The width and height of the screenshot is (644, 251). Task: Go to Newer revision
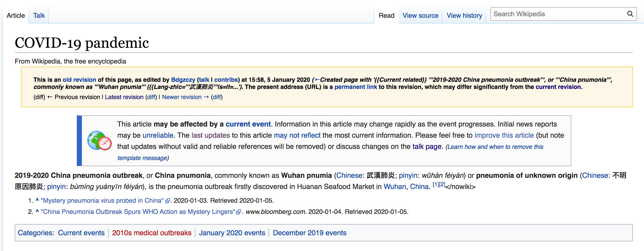click(x=185, y=97)
